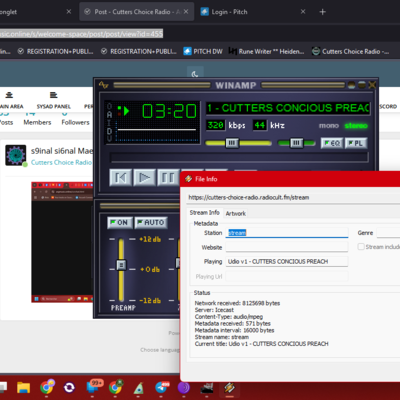Screen dimensions: 400x400
Task: Close the Cutters Choice Radio tab
Action: point(186,12)
